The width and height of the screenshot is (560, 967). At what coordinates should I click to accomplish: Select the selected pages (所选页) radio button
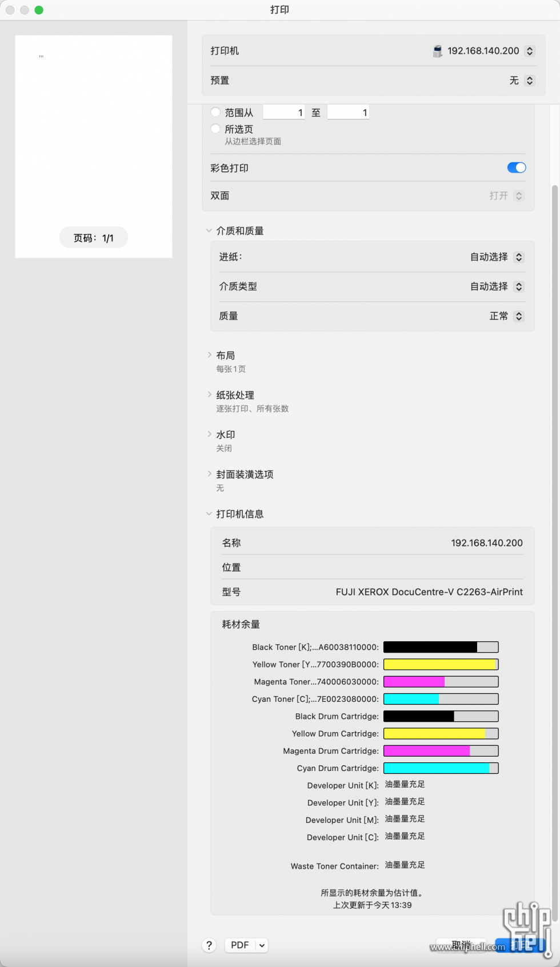click(x=215, y=129)
